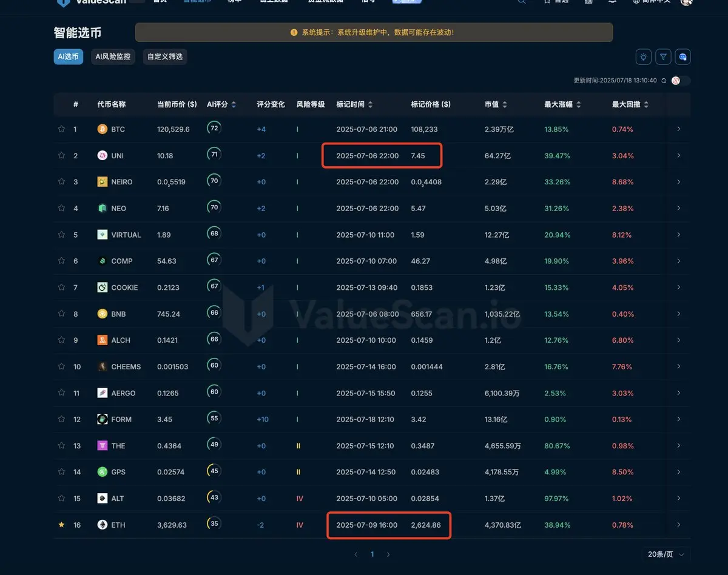Favorite BTC with its star
728x575 pixels.
coord(61,129)
